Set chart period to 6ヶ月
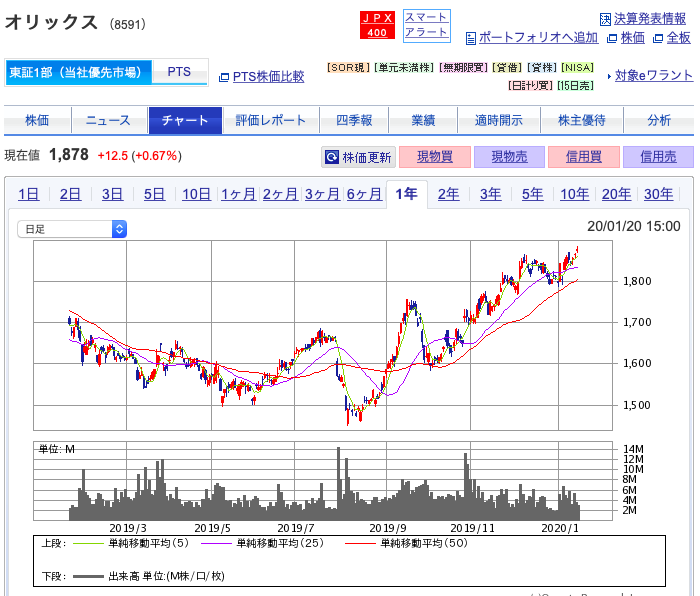The height and width of the screenshot is (596, 700). (x=364, y=194)
